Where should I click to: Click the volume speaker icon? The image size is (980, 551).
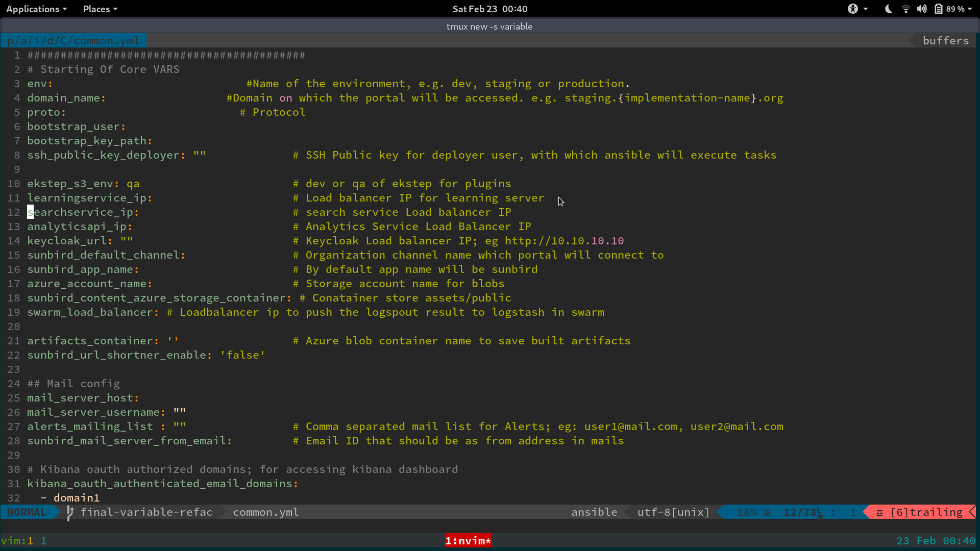coord(922,9)
